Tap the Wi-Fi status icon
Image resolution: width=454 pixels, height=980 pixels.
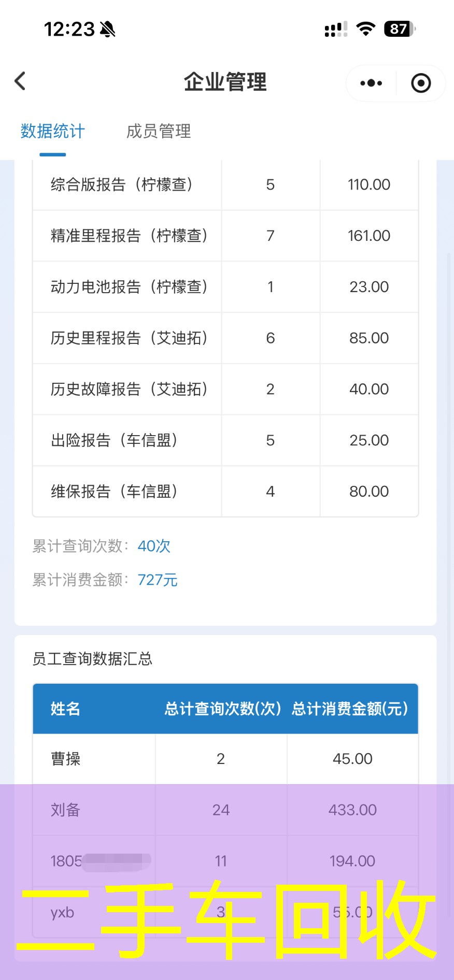tap(366, 29)
